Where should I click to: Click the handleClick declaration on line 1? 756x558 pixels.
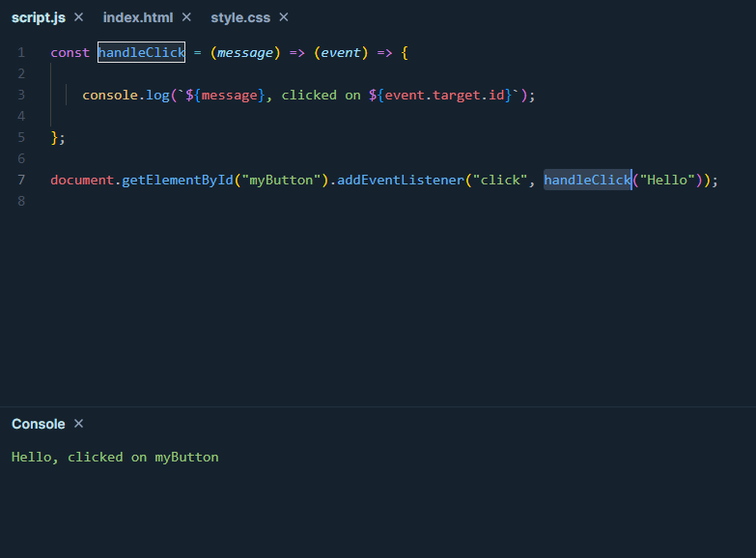(x=141, y=52)
